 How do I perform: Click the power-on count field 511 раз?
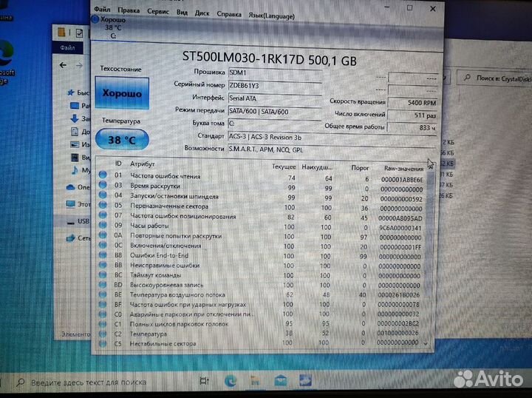click(x=412, y=115)
